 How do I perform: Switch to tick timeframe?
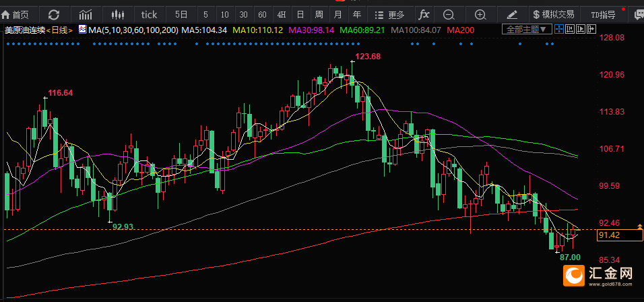tap(149, 15)
